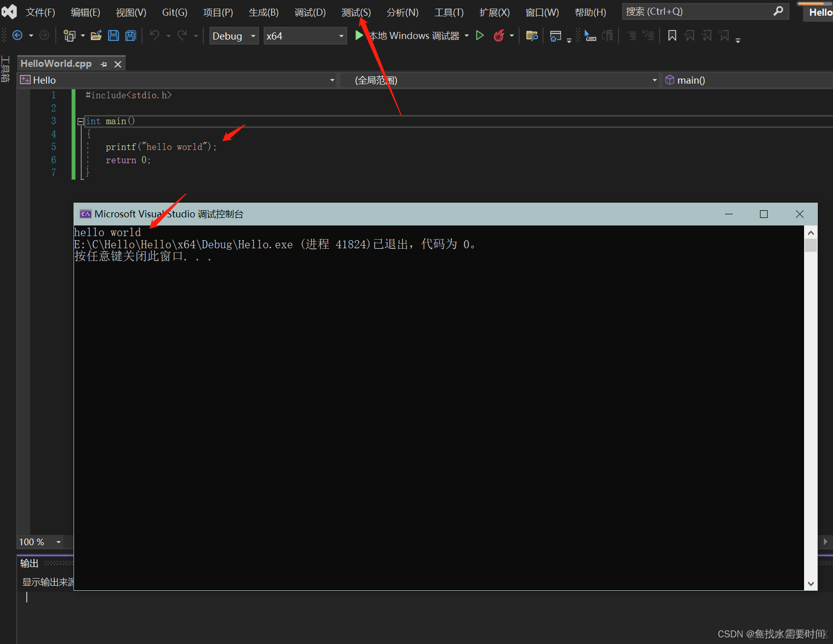Image resolution: width=833 pixels, height=644 pixels.
Task: Click the find in files folder icon
Action: click(x=532, y=35)
